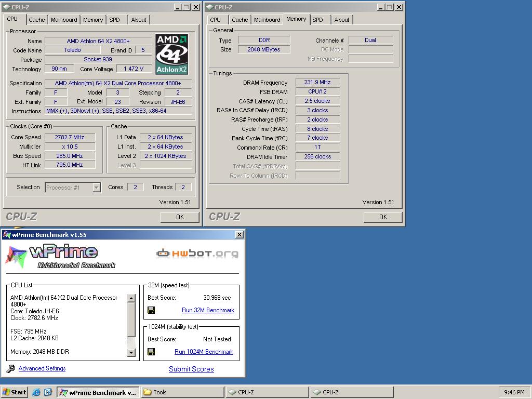Viewport: 532px width, 399px height.
Task: Click the Instructions MMX list field
Action: tap(118, 111)
